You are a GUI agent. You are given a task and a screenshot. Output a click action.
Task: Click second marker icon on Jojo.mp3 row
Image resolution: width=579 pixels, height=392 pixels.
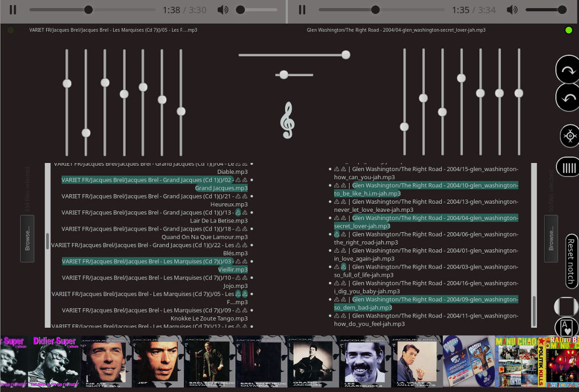click(245, 277)
